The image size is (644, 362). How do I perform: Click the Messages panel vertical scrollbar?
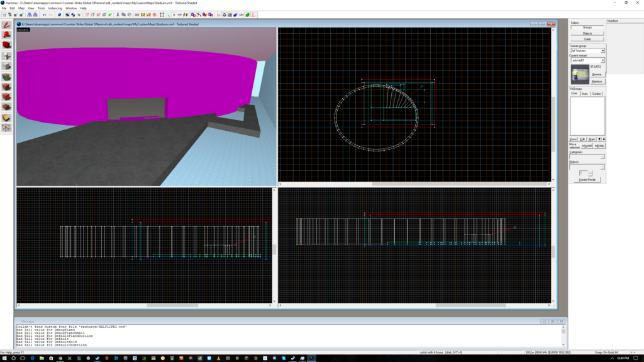563,336
